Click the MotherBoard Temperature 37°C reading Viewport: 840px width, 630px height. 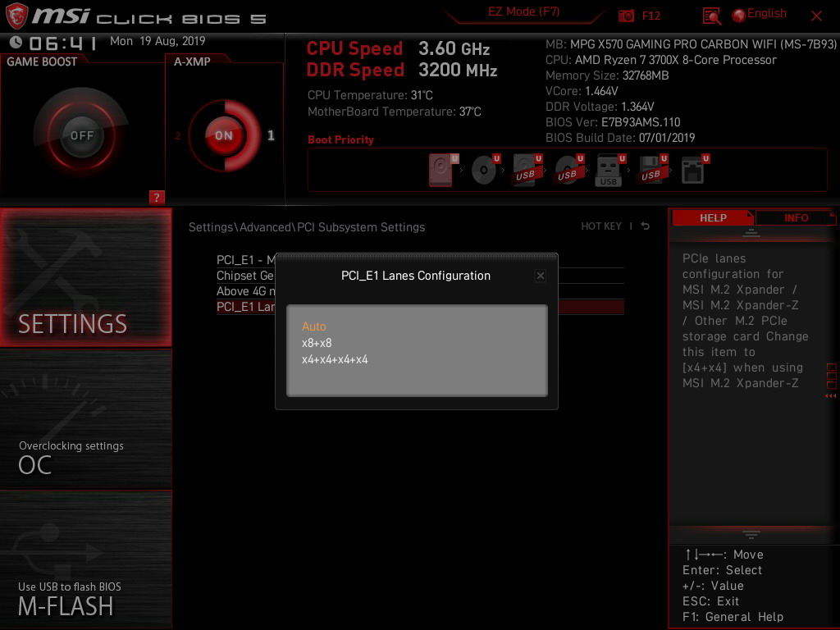coord(395,112)
